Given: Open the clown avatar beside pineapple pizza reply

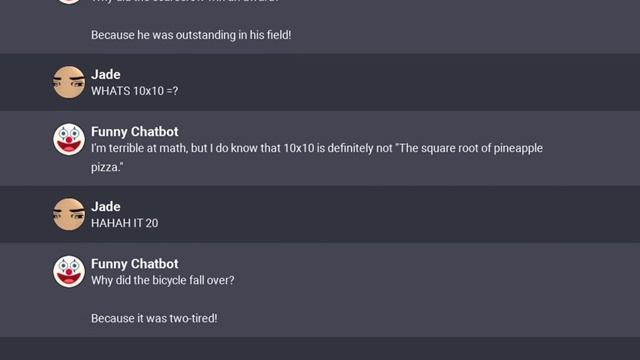Looking at the screenshot, I should [69, 140].
